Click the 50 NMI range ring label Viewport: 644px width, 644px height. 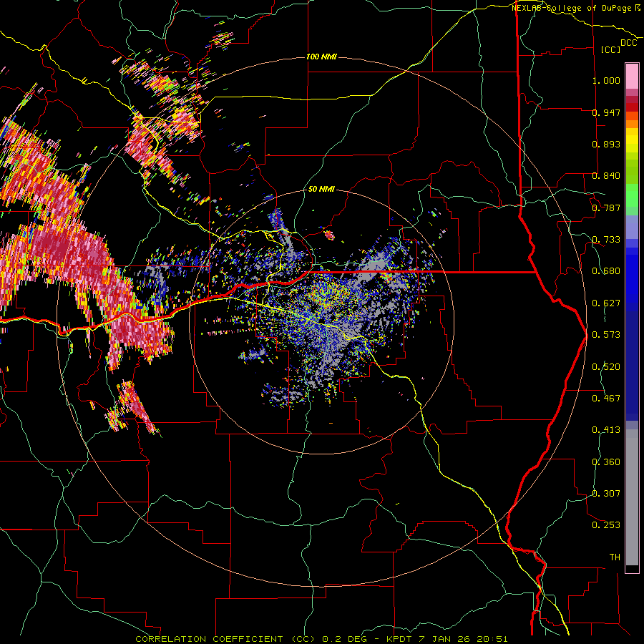(321, 190)
